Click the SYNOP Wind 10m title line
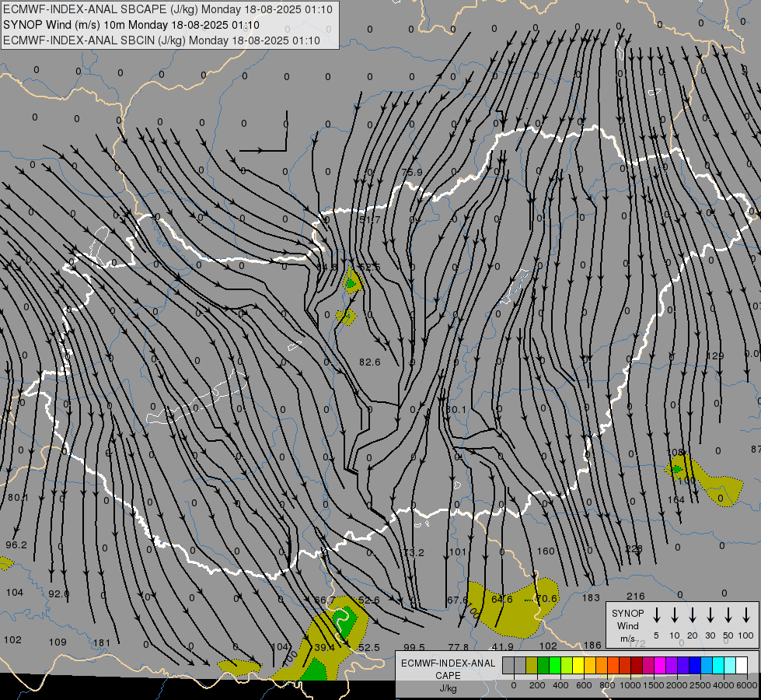Image resolution: width=761 pixels, height=700 pixels. tap(131, 25)
